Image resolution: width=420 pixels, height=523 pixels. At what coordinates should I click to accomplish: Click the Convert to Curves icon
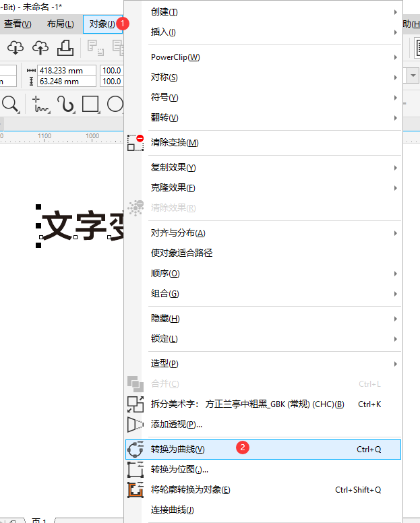pyautogui.click(x=135, y=450)
